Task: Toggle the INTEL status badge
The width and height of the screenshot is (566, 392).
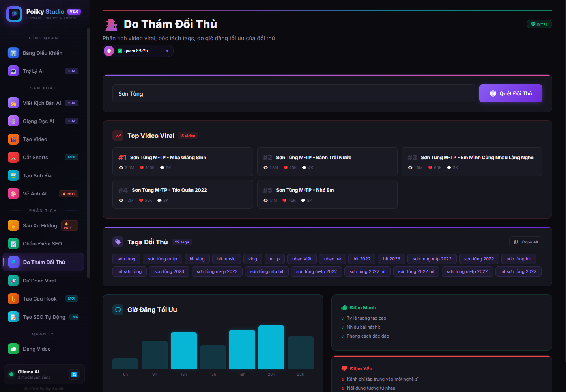Action: [x=539, y=24]
